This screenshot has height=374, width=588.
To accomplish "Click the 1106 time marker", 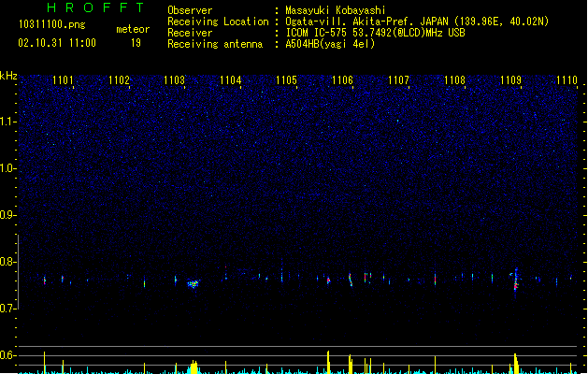I will pyautogui.click(x=342, y=80).
